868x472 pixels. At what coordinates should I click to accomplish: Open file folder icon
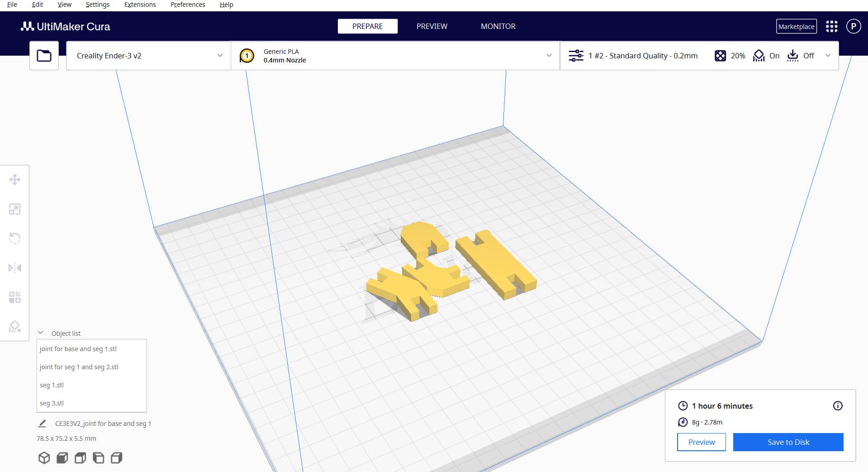(44, 56)
